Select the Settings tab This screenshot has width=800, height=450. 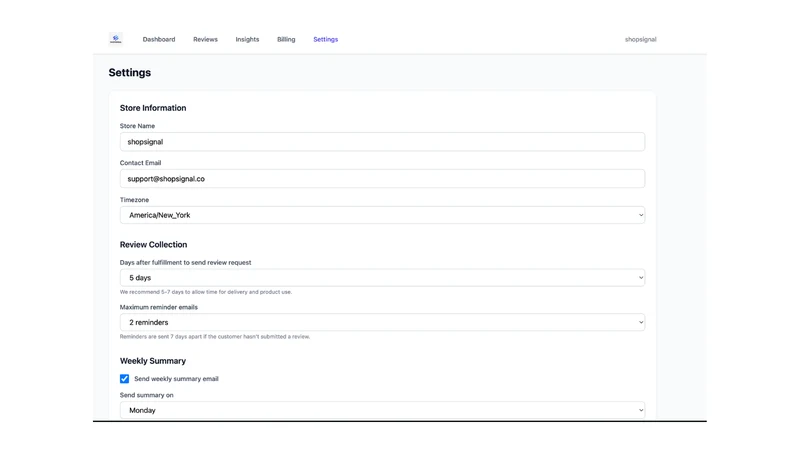tap(326, 39)
